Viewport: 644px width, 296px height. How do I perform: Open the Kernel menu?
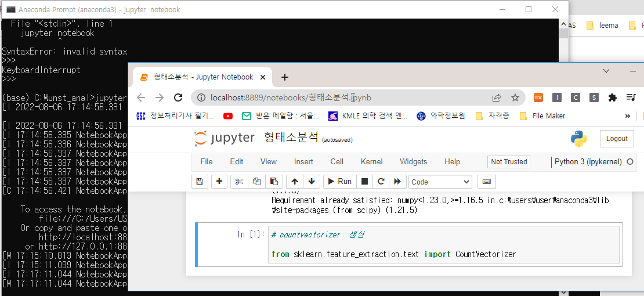[x=371, y=161]
